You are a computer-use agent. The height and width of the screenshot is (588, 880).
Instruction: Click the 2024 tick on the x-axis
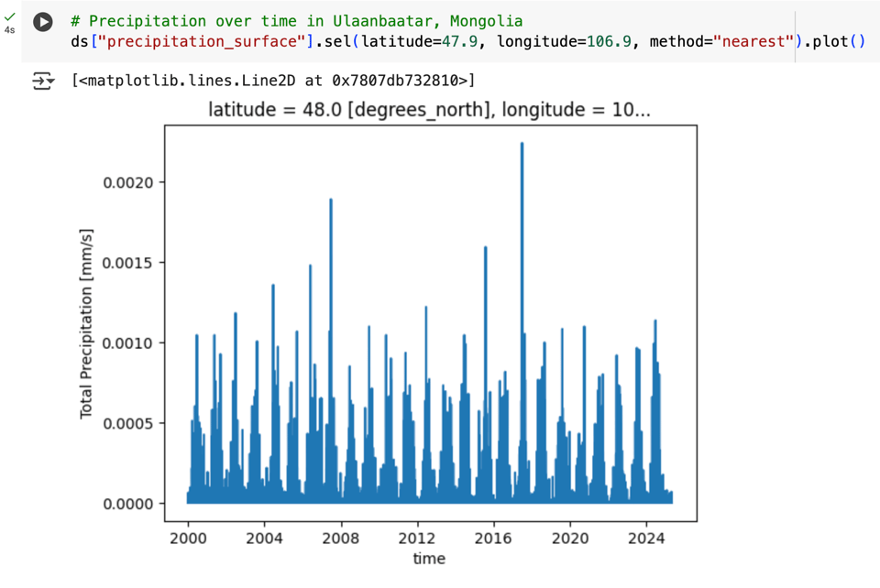[646, 538]
